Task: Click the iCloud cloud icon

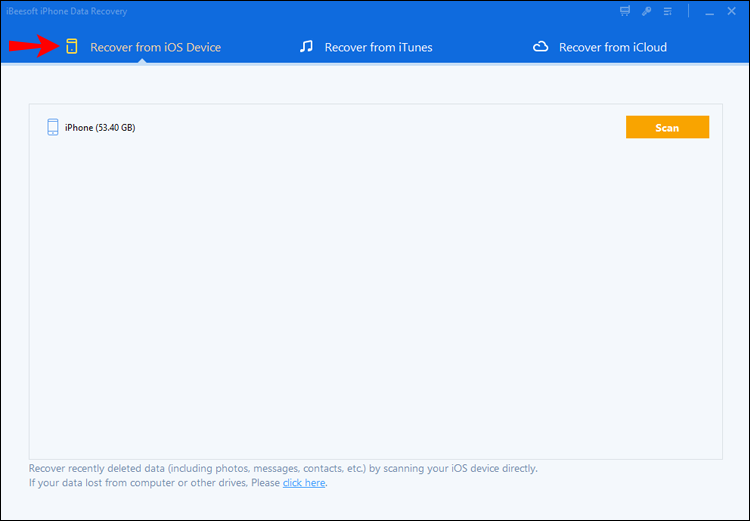Action: point(540,47)
